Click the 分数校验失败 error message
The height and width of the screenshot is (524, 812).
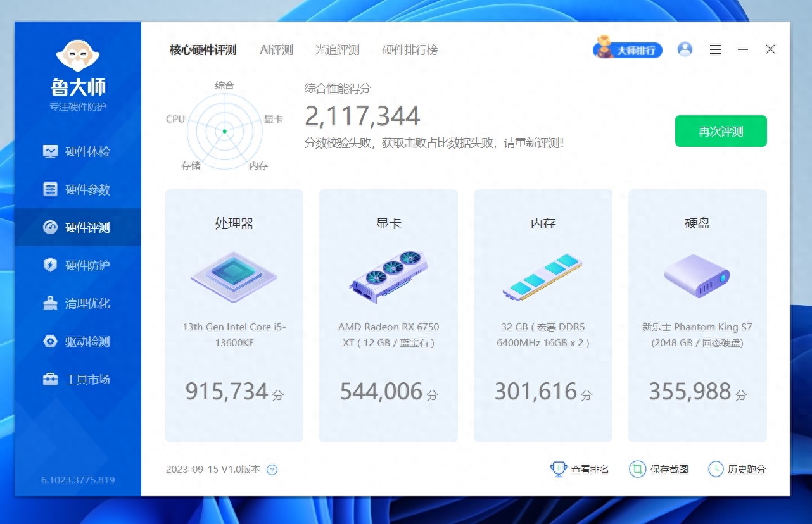pyautogui.click(x=434, y=143)
